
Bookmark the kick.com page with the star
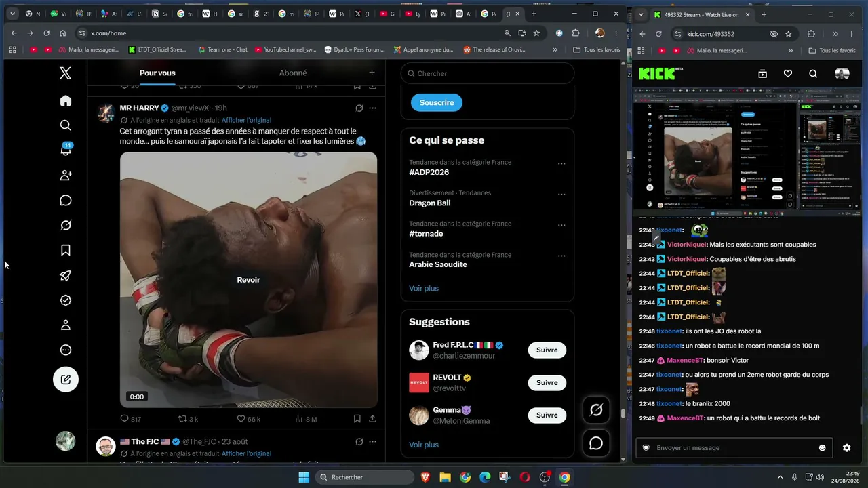[x=788, y=34]
